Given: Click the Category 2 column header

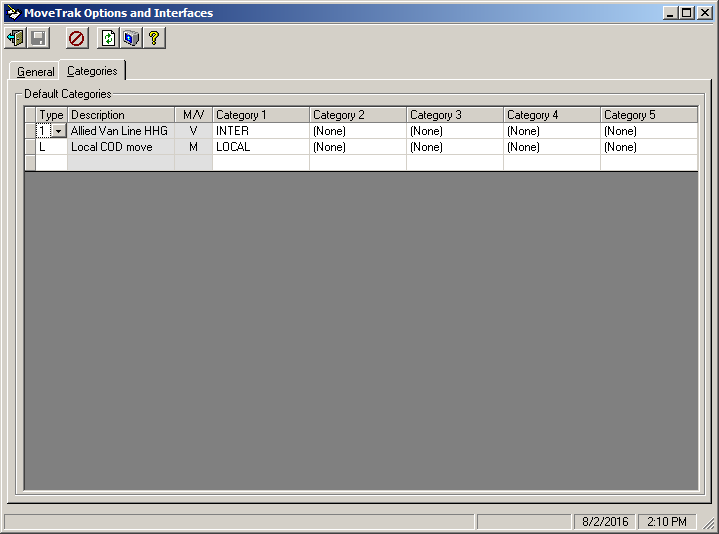Looking at the screenshot, I should [x=358, y=115].
